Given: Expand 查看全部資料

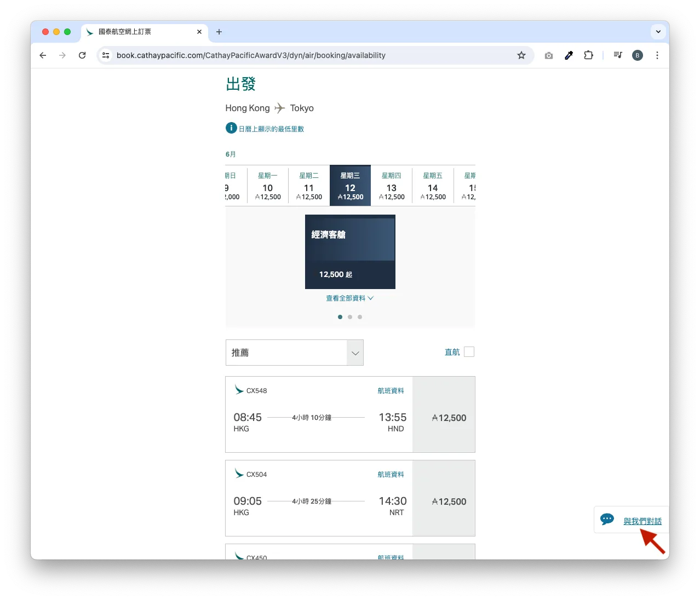Looking at the screenshot, I should (x=349, y=298).
